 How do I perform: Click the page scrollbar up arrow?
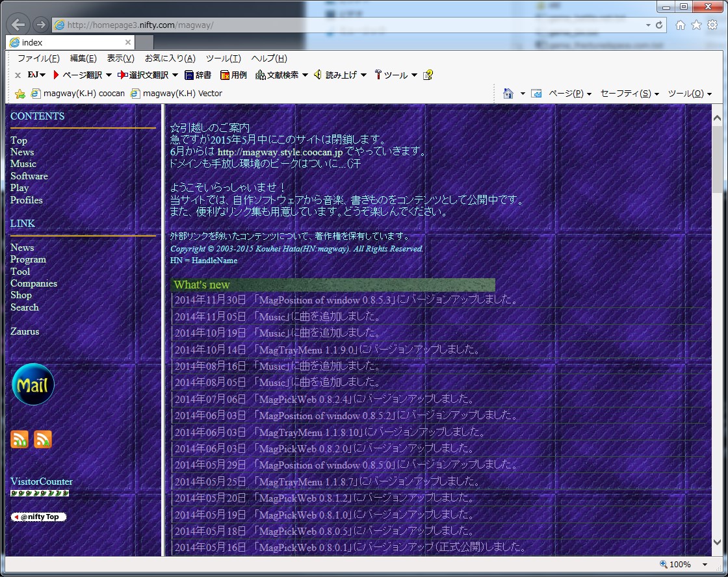[718, 118]
